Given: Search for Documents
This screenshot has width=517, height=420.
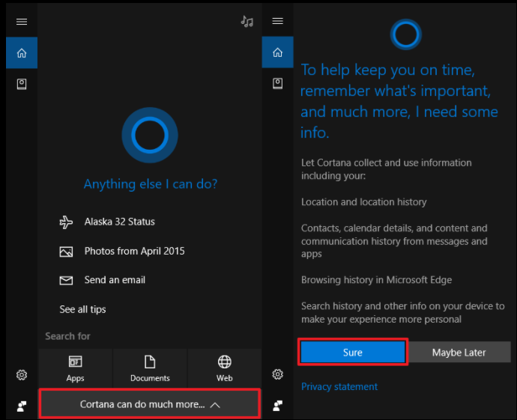Looking at the screenshot, I should tap(150, 368).
